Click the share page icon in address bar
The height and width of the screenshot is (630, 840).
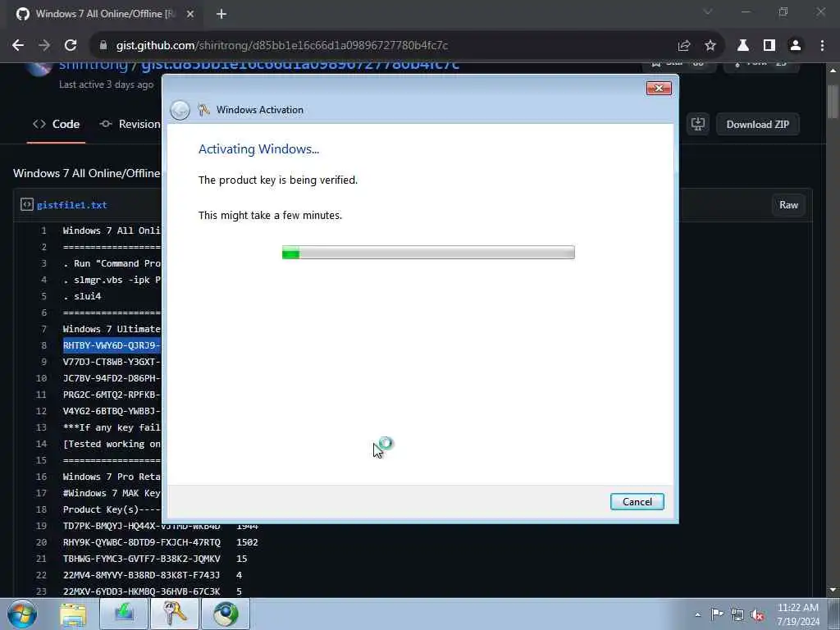(684, 46)
